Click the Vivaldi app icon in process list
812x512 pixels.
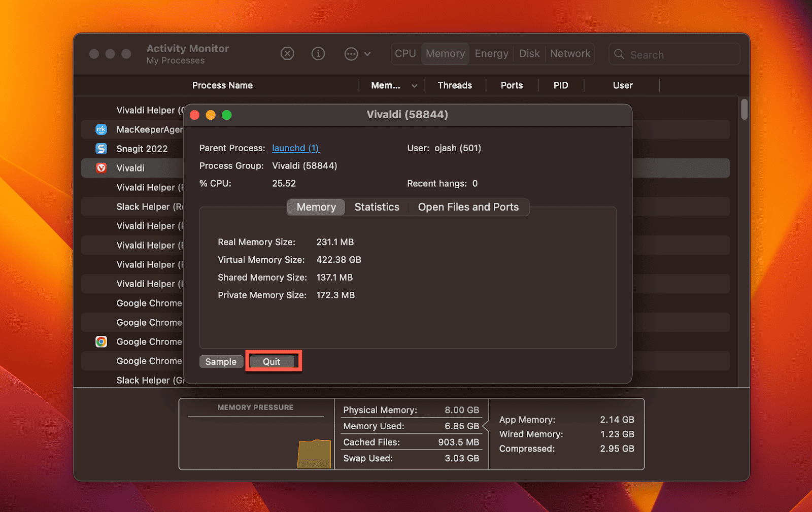coord(101,168)
